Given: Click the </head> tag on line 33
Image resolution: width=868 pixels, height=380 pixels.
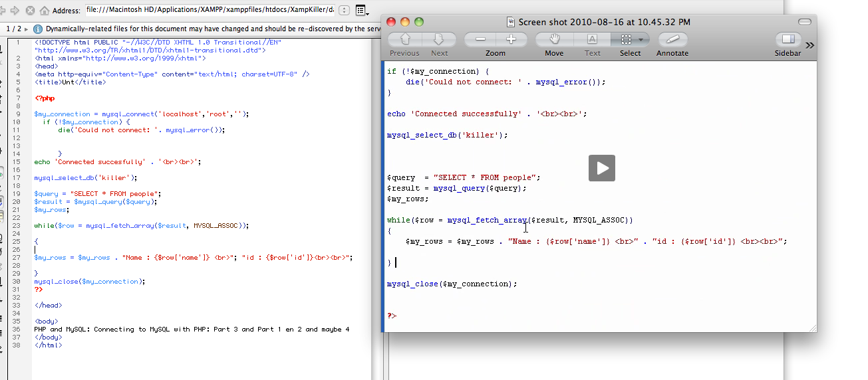Looking at the screenshot, I should (48, 306).
